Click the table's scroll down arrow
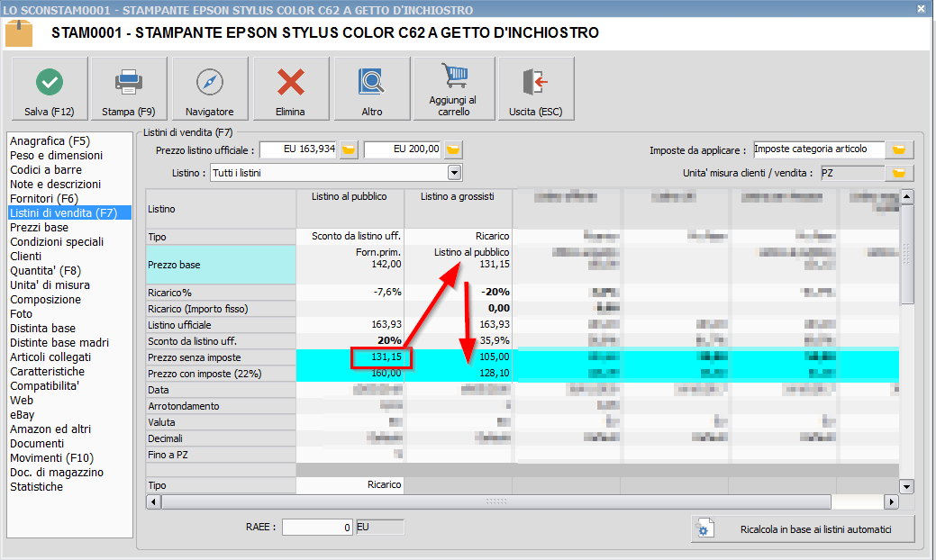The image size is (936, 560). pos(907,487)
